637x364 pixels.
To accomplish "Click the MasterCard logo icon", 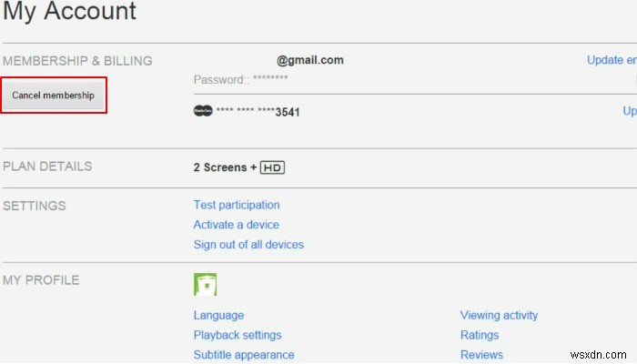I will [202, 111].
